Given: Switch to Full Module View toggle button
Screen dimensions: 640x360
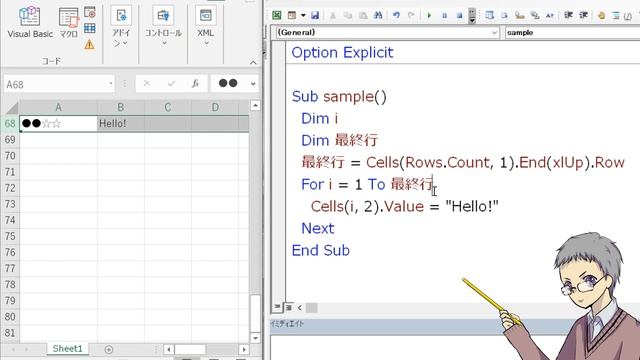Looking at the screenshot, I should pos(288,307).
